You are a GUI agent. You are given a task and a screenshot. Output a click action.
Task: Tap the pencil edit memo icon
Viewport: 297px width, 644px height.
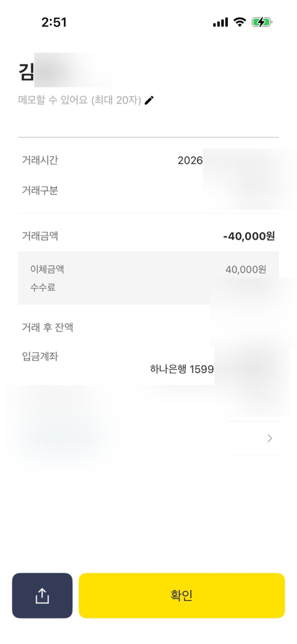click(149, 100)
